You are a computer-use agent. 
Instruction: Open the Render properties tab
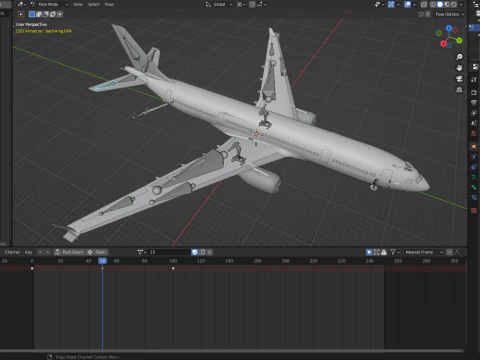click(x=474, y=93)
